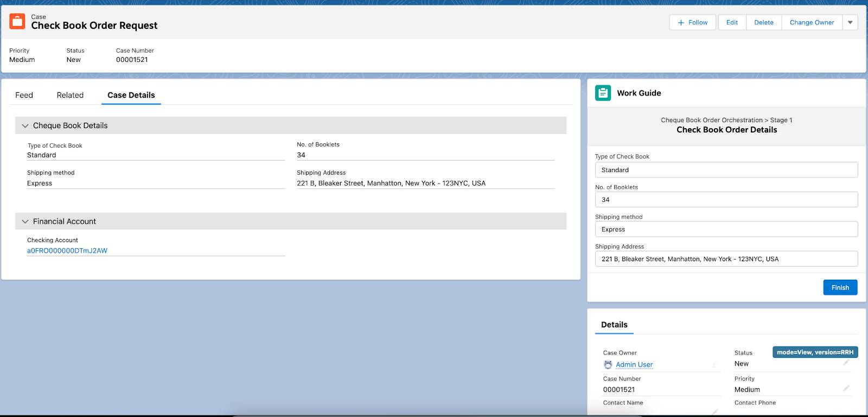The width and height of the screenshot is (868, 417).
Task: Click the Change Owner button
Action: (812, 22)
